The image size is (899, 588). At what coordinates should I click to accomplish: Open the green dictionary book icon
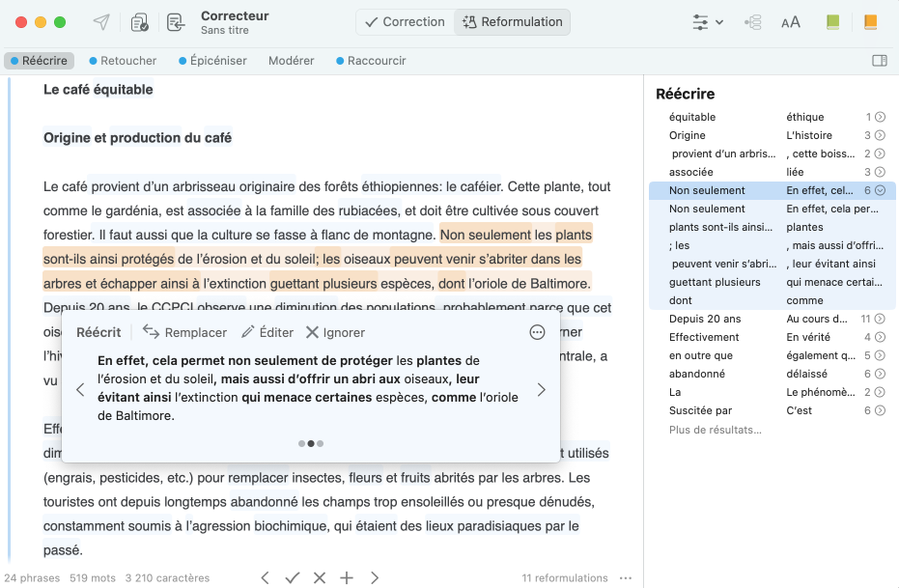(x=832, y=22)
